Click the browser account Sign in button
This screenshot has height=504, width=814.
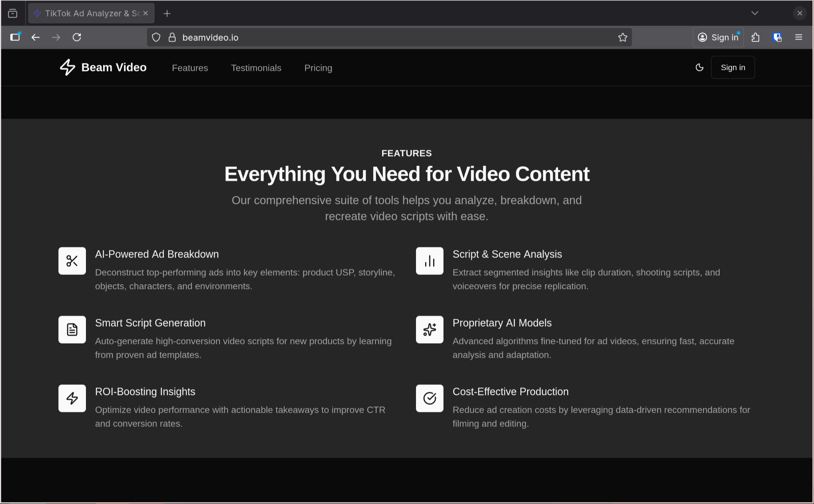(x=718, y=37)
